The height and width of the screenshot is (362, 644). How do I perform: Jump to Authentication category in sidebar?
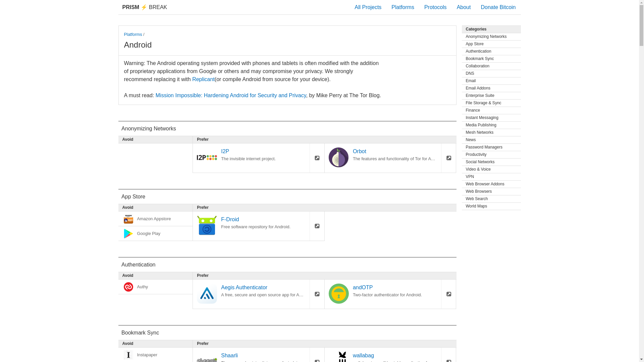(x=491, y=51)
